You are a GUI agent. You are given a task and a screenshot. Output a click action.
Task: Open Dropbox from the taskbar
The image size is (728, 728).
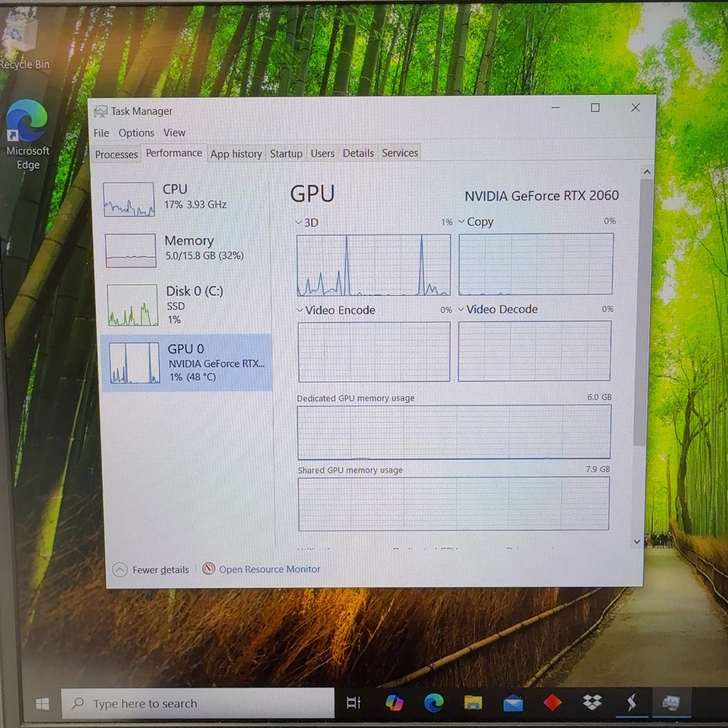(x=591, y=703)
